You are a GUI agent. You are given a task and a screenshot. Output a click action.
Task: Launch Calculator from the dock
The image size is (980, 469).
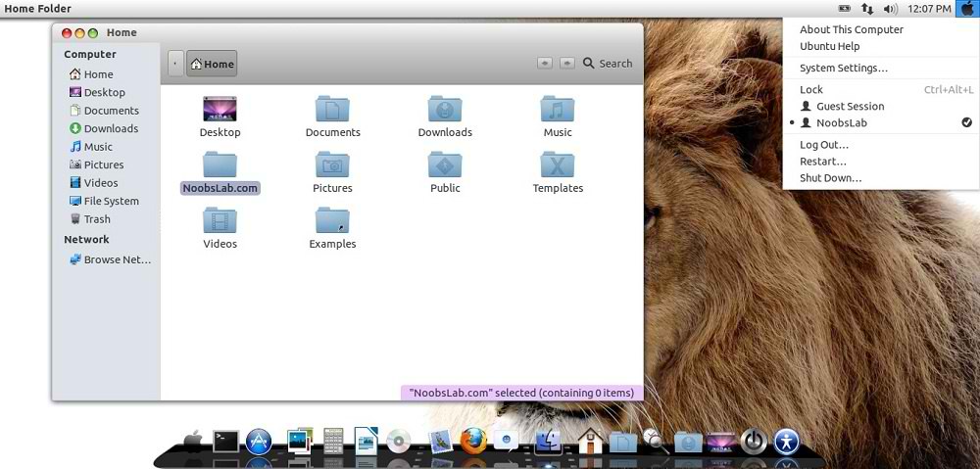[x=333, y=441]
